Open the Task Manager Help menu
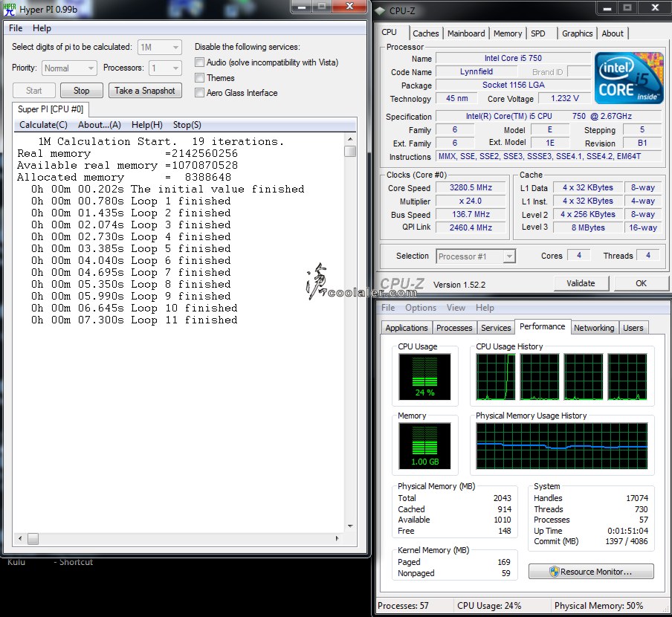This screenshot has height=617, width=672. (x=485, y=308)
